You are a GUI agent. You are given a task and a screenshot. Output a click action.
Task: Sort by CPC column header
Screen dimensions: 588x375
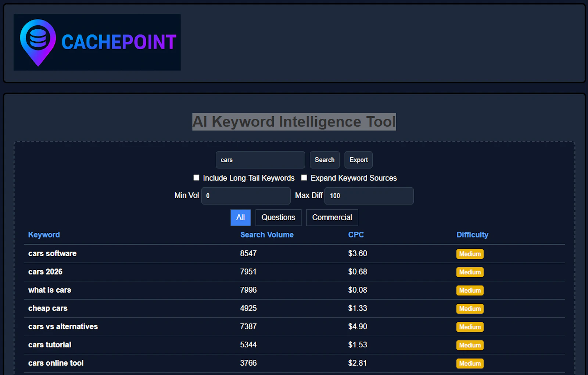point(356,235)
